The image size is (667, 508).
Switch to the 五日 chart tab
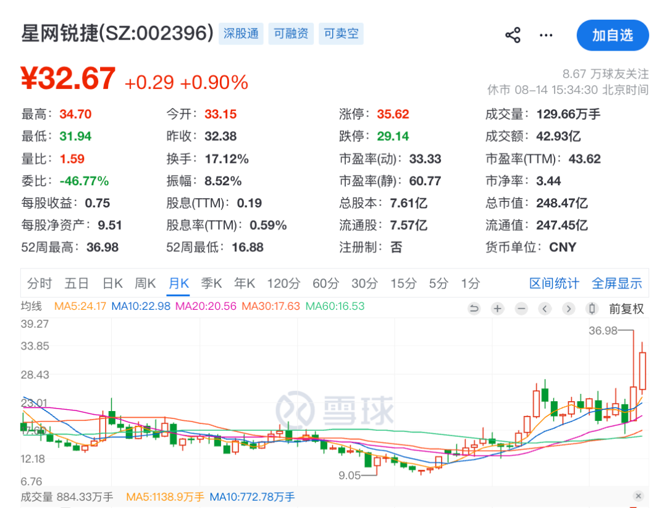(77, 283)
